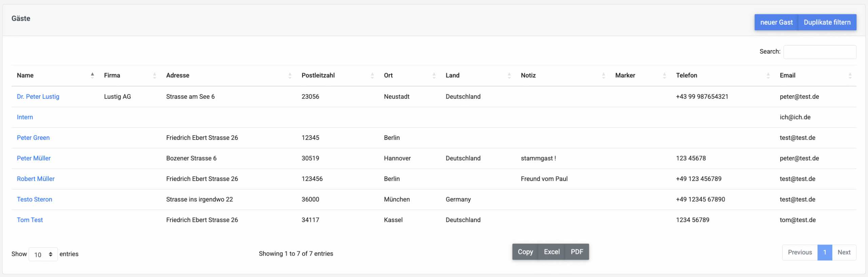Export table as PDF
Image resolution: width=868 pixels, height=277 pixels.
pyautogui.click(x=577, y=252)
